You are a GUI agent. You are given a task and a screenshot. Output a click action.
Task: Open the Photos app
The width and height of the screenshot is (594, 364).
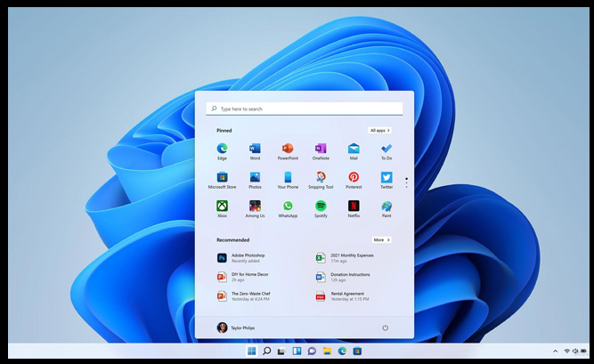pos(255,181)
